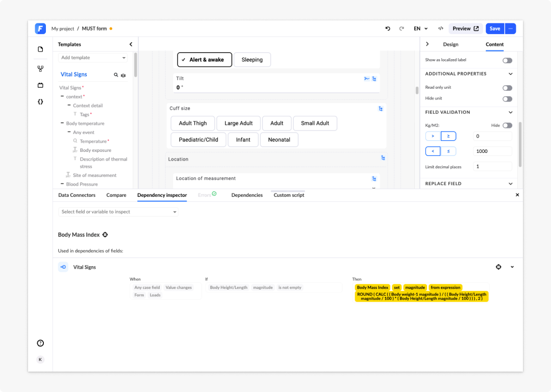Expand right panel chevron beside Design
Image resolution: width=551 pixels, height=392 pixels.
click(x=428, y=44)
